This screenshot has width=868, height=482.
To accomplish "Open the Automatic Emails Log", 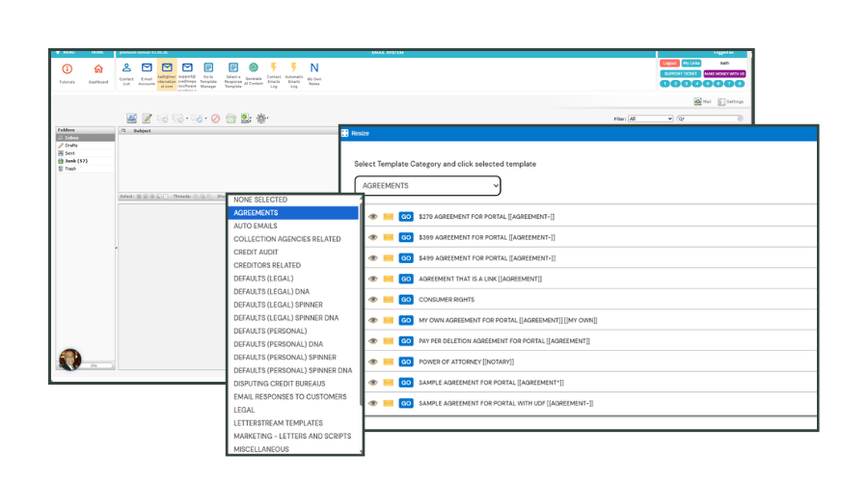I will (294, 67).
